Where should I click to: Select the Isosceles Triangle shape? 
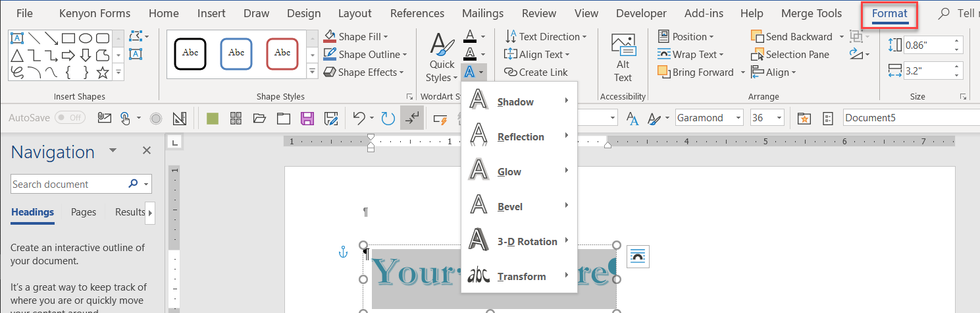(x=17, y=55)
